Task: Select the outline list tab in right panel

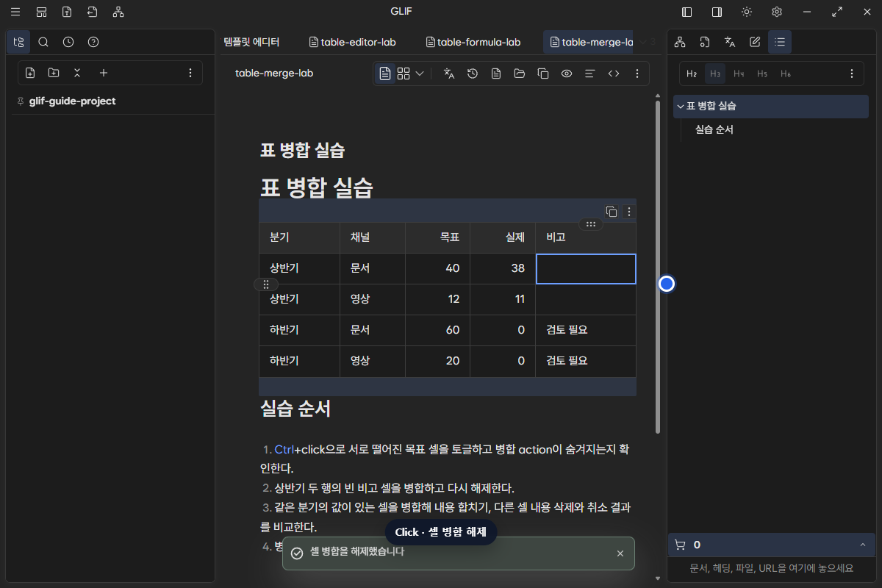Action: tap(780, 42)
